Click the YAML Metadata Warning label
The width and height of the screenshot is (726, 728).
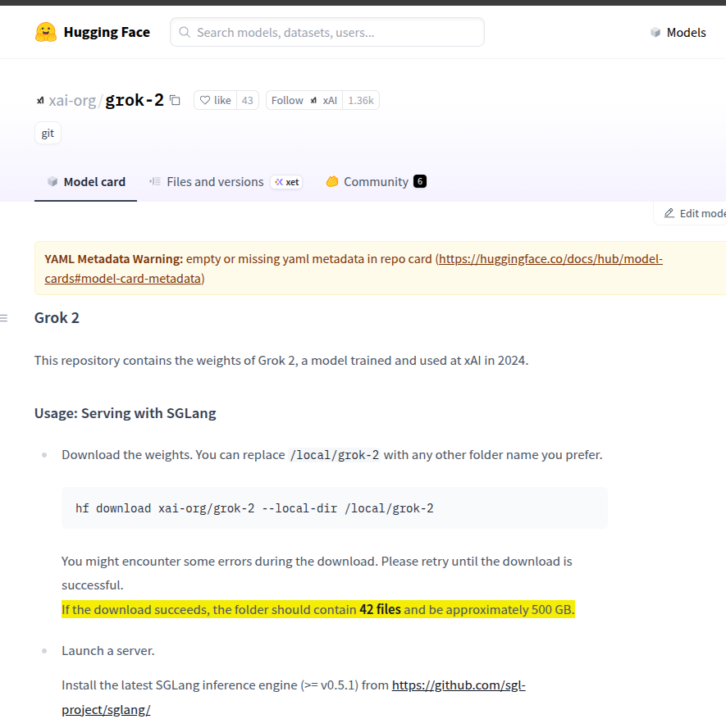114,259
